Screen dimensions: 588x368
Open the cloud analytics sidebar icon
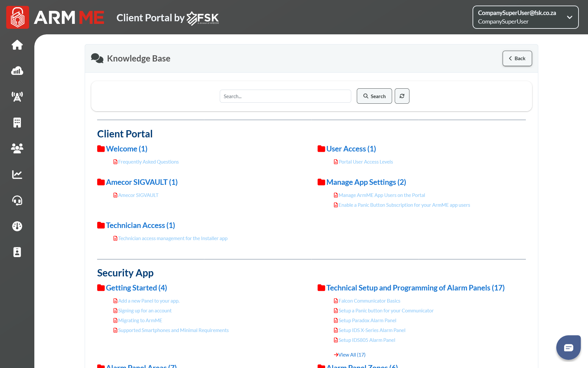(x=17, y=71)
